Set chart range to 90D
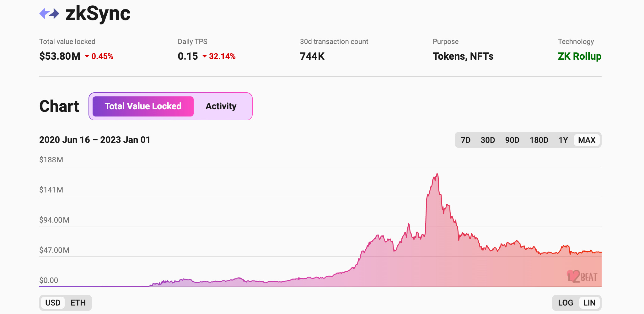The image size is (644, 314). pos(512,140)
